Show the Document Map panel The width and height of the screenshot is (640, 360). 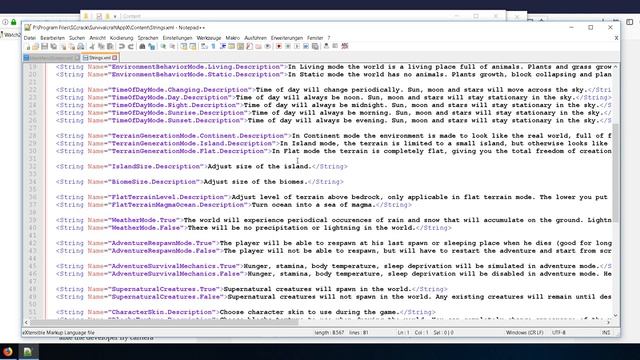[x=240, y=46]
